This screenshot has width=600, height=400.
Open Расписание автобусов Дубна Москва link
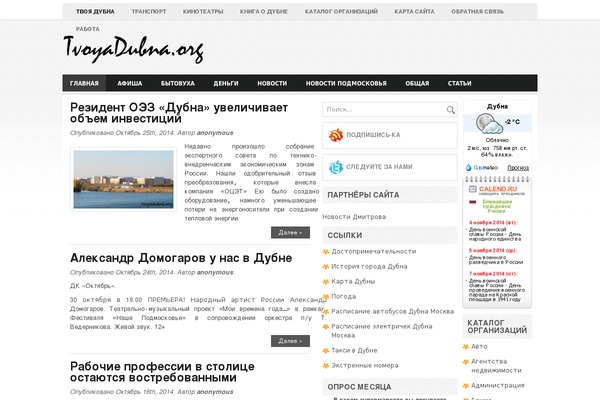pos(393,312)
